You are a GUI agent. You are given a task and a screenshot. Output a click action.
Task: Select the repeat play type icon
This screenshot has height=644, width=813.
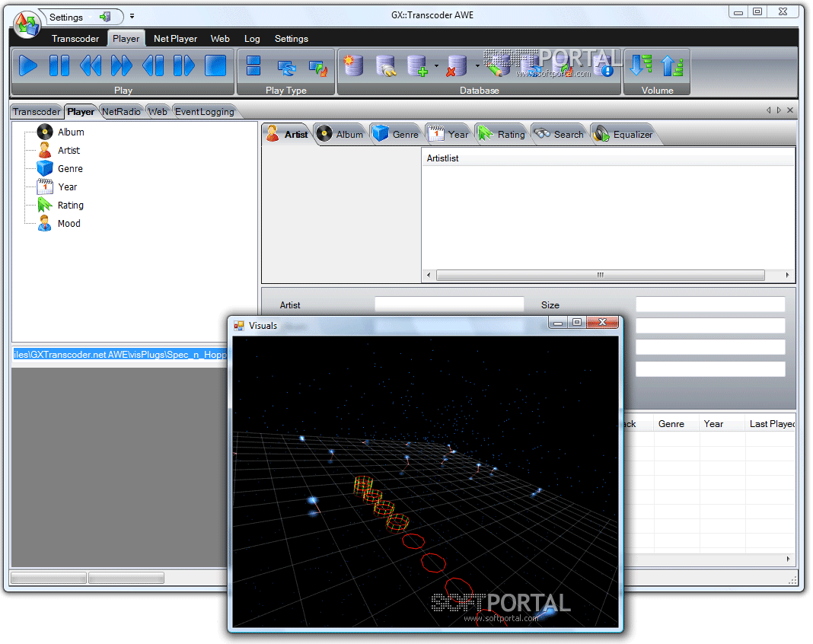pos(286,67)
